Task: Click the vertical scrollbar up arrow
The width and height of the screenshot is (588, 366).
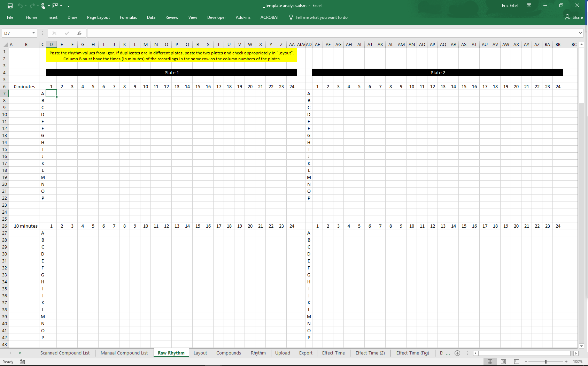Action: [581, 45]
